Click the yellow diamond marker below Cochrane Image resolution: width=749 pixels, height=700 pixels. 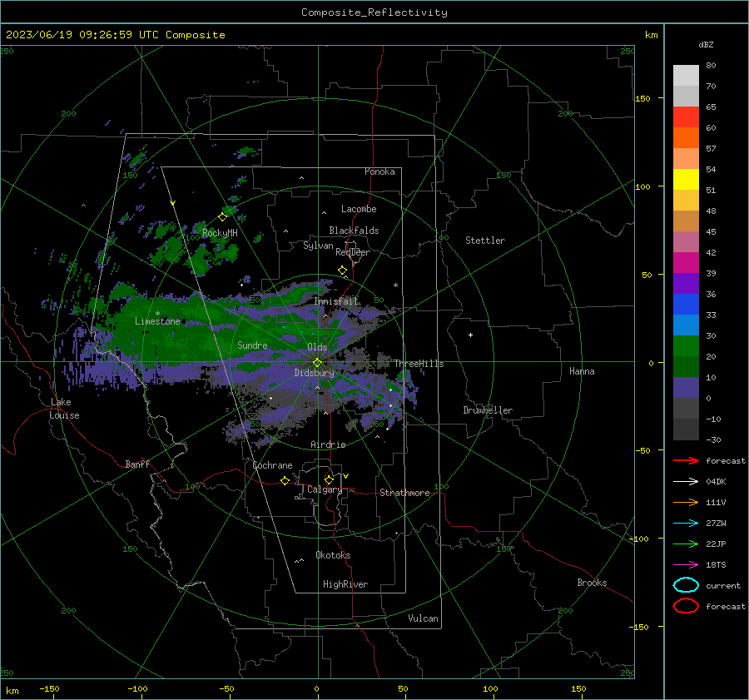tap(285, 481)
